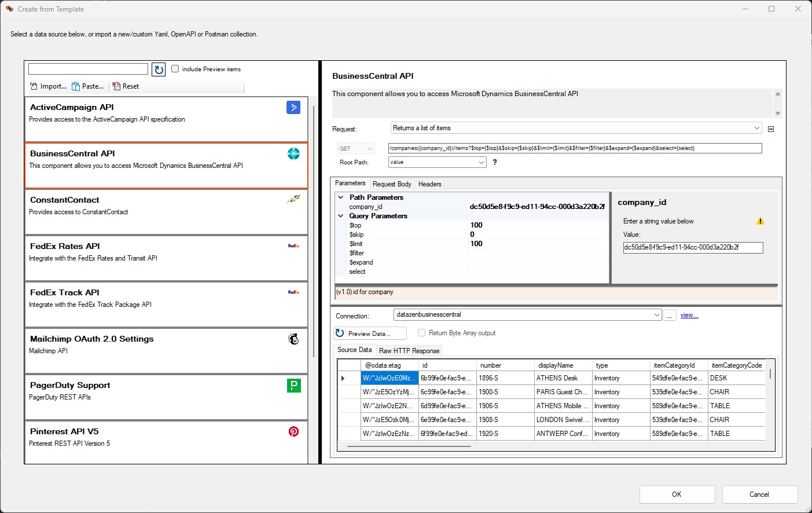
Task: Select the ActiveCampaign API template
Action: [x=166, y=119]
